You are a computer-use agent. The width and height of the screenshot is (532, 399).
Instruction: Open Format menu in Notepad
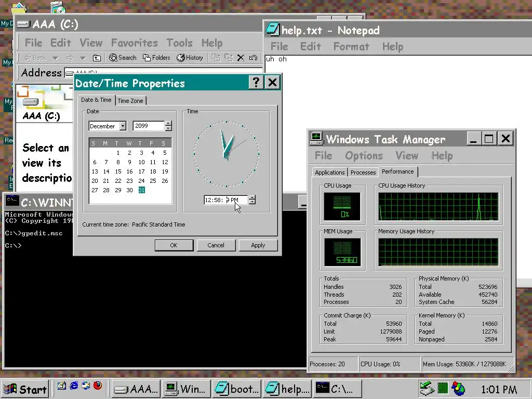click(x=351, y=46)
